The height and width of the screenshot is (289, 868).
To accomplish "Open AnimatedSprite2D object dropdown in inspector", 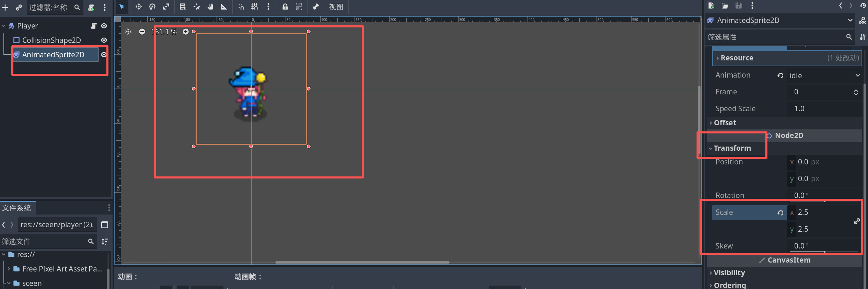I will 779,20.
